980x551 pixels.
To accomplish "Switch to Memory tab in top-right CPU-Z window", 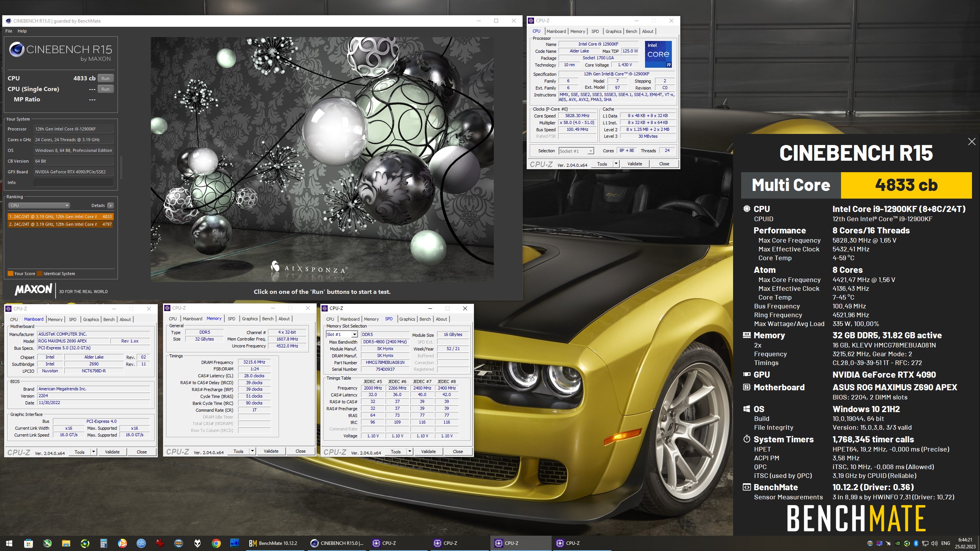I will coord(578,31).
